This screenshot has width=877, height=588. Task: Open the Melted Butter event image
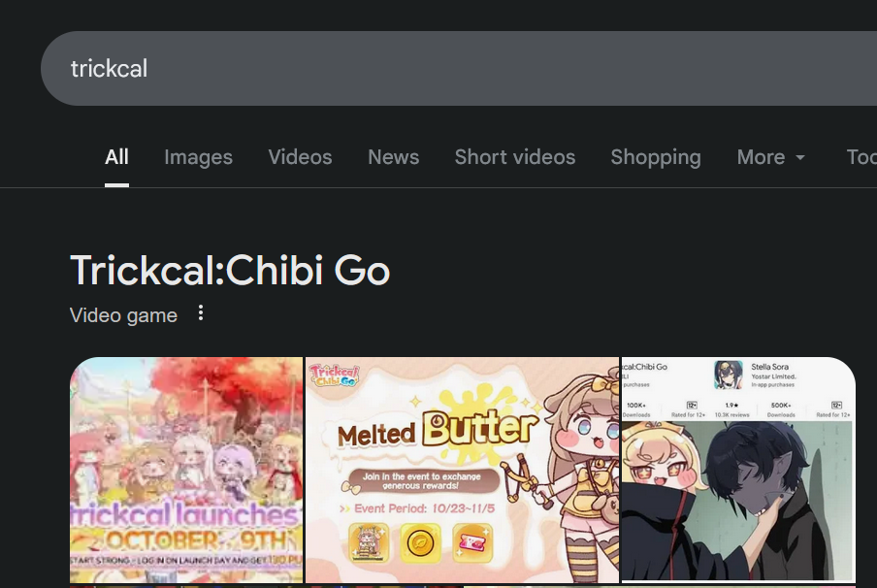[x=462, y=470]
